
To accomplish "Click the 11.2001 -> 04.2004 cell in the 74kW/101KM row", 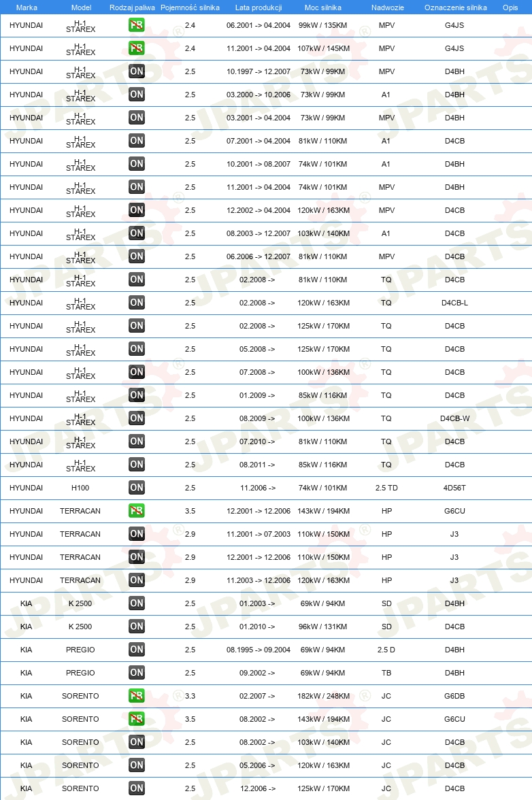I will pyautogui.click(x=259, y=187).
